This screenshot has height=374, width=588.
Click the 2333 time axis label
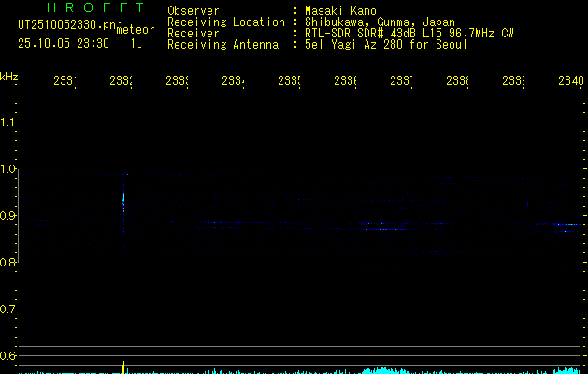(x=177, y=81)
